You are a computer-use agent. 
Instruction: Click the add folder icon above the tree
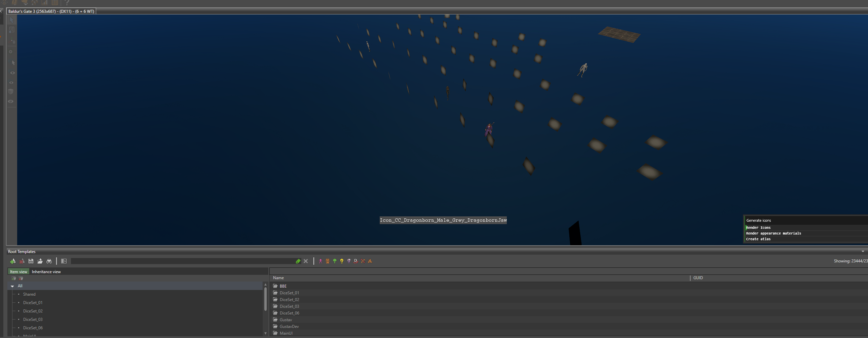point(14,279)
